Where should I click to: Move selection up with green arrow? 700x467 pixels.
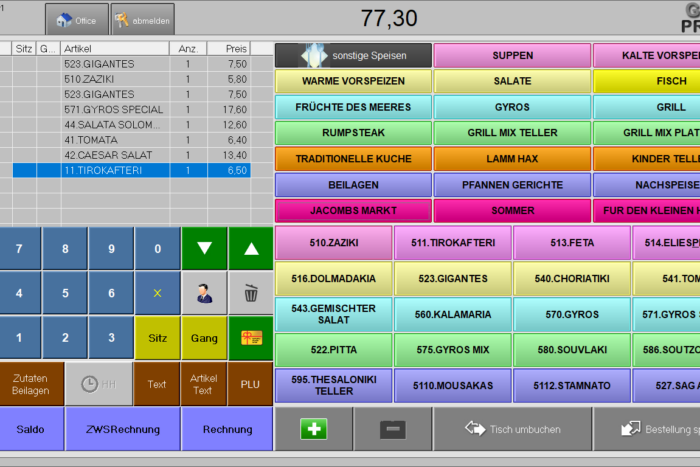click(x=250, y=248)
